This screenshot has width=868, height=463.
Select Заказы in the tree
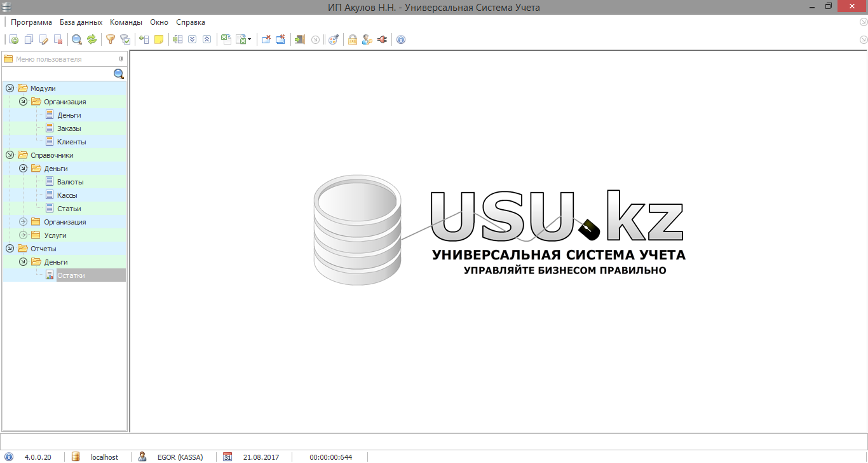coord(69,128)
